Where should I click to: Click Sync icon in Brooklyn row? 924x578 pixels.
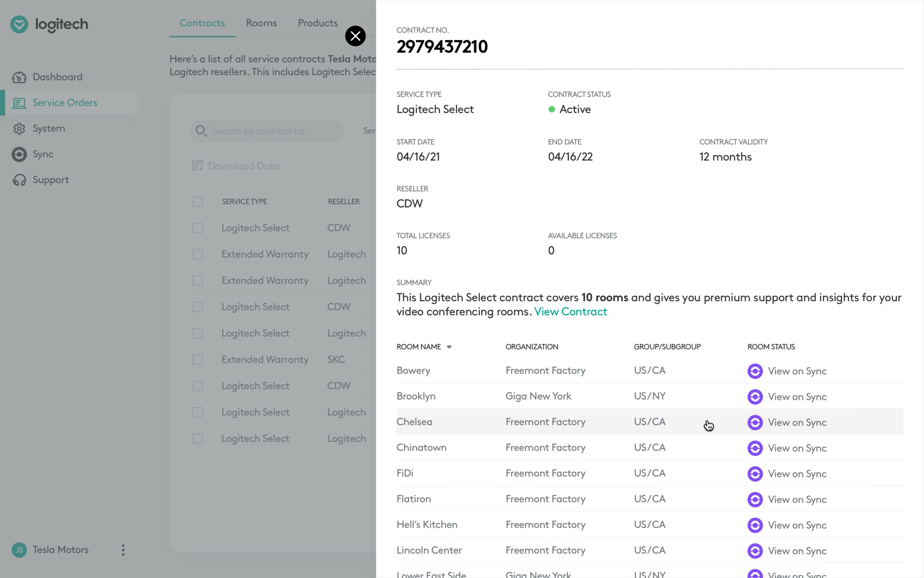(x=755, y=396)
